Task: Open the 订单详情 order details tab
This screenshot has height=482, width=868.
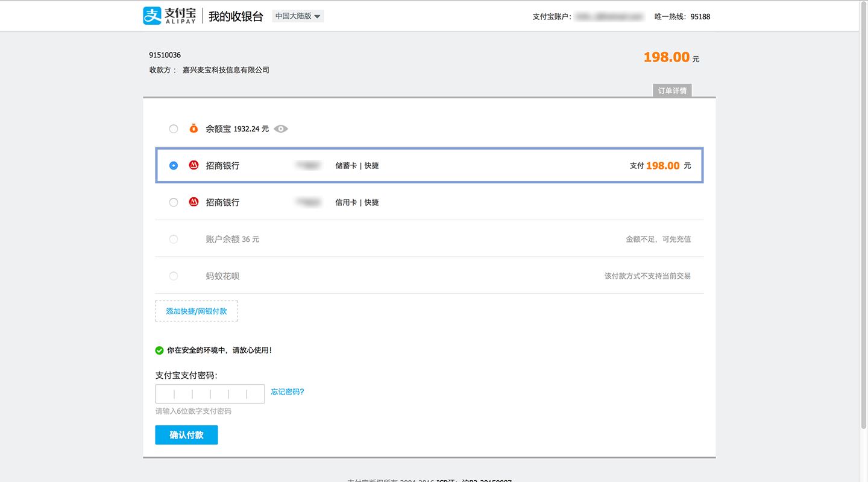Action: click(x=671, y=90)
